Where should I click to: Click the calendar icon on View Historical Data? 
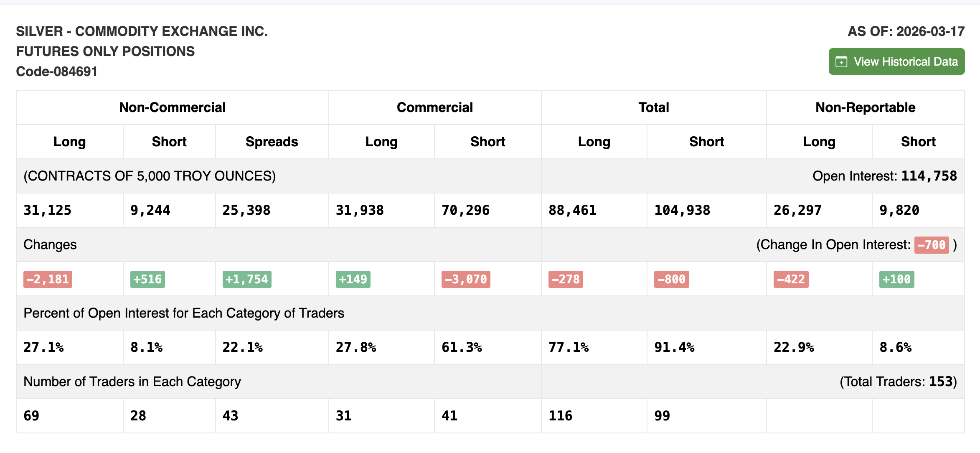coord(840,61)
